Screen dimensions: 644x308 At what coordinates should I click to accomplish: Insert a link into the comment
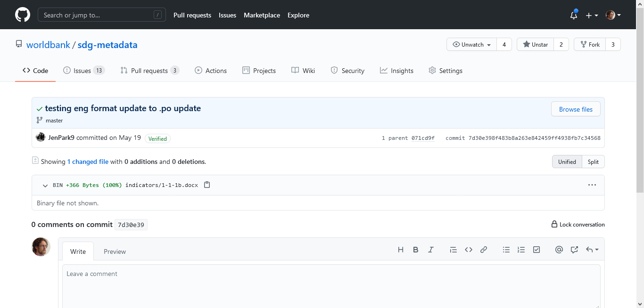pyautogui.click(x=483, y=250)
